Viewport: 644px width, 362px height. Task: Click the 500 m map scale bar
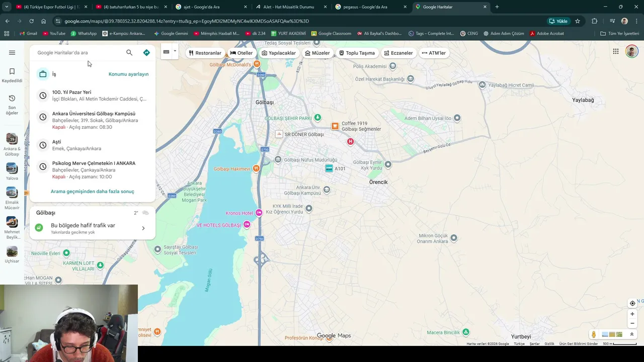(620, 344)
